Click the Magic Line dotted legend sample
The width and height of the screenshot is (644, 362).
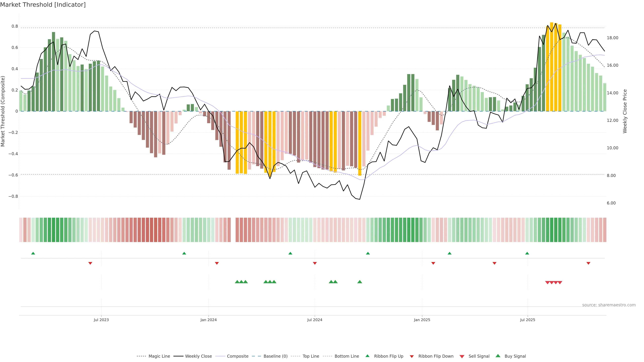pyautogui.click(x=141, y=356)
